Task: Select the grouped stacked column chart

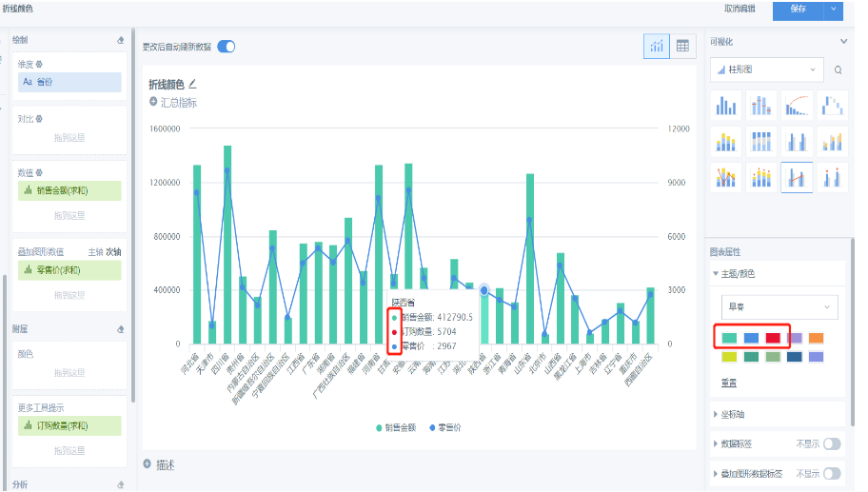Action: (832, 142)
